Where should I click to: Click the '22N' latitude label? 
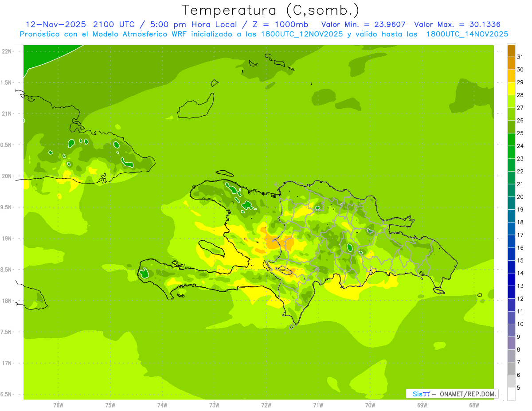tap(7, 51)
